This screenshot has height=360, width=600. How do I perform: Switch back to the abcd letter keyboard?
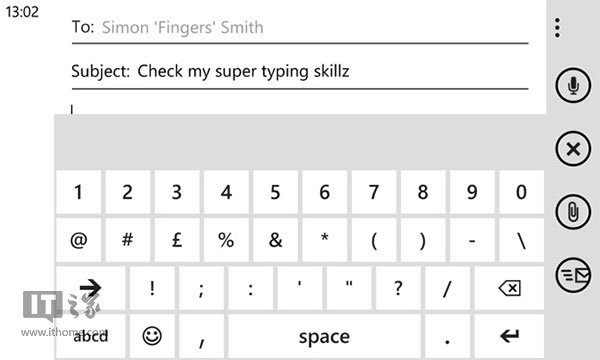pos(91,336)
